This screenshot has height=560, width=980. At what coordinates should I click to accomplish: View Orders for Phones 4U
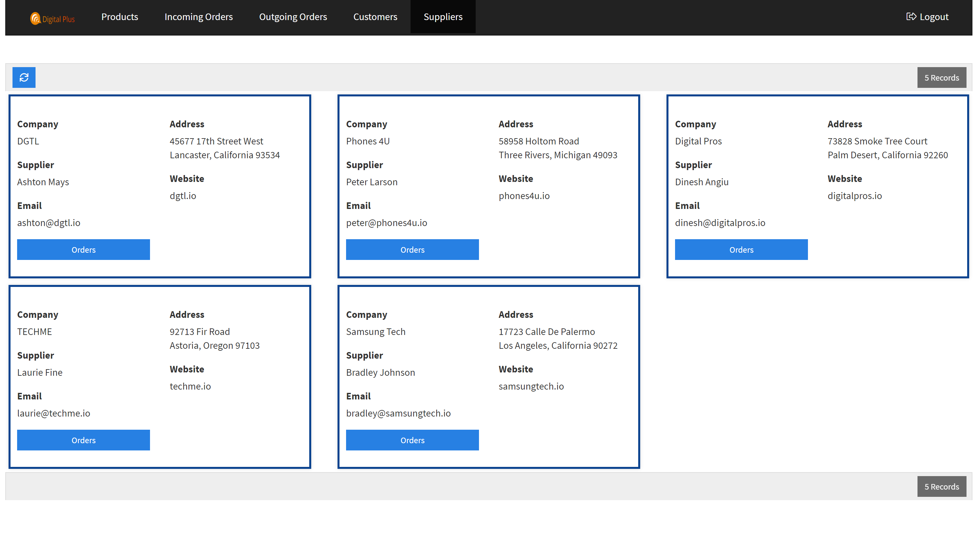pyautogui.click(x=412, y=250)
